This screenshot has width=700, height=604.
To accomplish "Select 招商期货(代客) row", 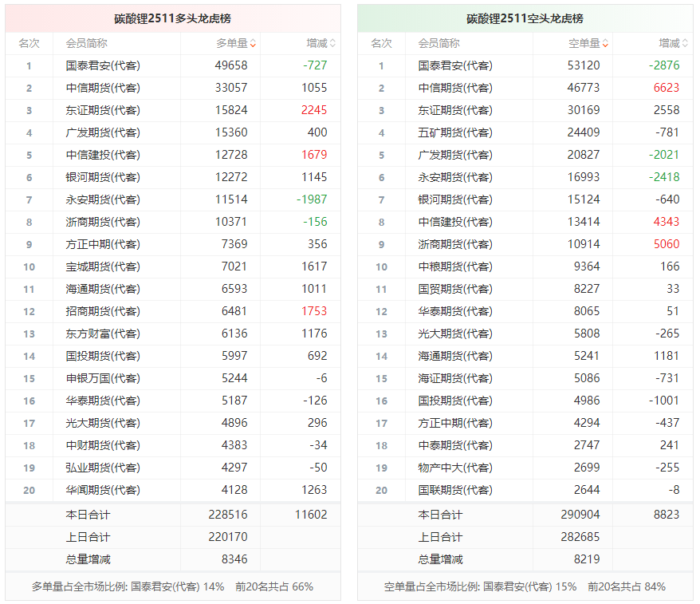I will click(173, 311).
